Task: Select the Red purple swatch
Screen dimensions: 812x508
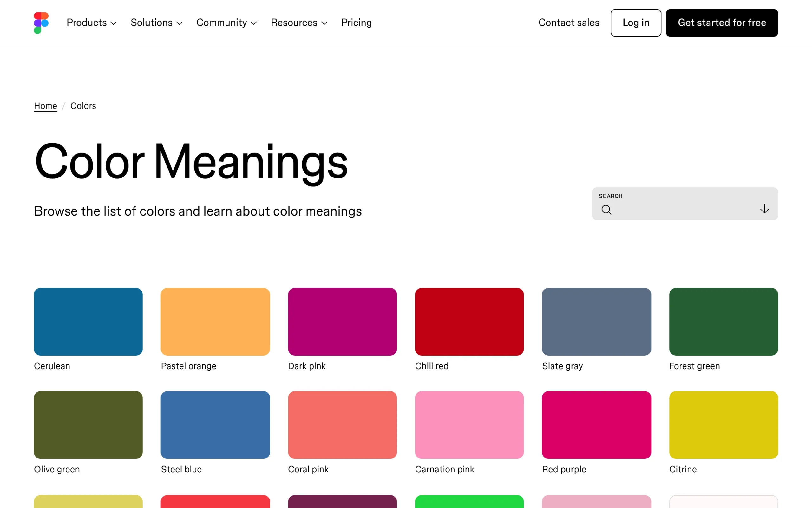Action: [596, 425]
